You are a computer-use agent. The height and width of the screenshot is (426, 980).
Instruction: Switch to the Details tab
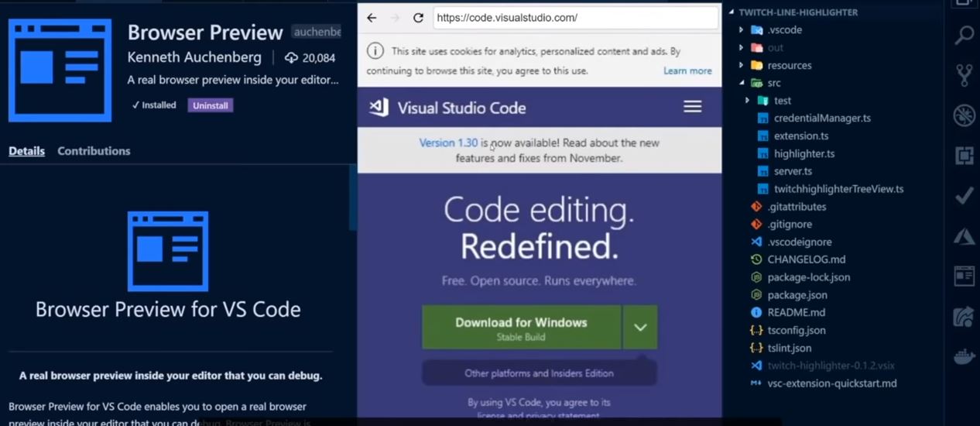click(26, 151)
